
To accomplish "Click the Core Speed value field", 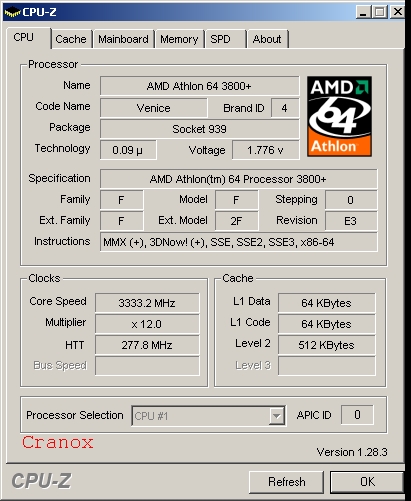I will [147, 303].
